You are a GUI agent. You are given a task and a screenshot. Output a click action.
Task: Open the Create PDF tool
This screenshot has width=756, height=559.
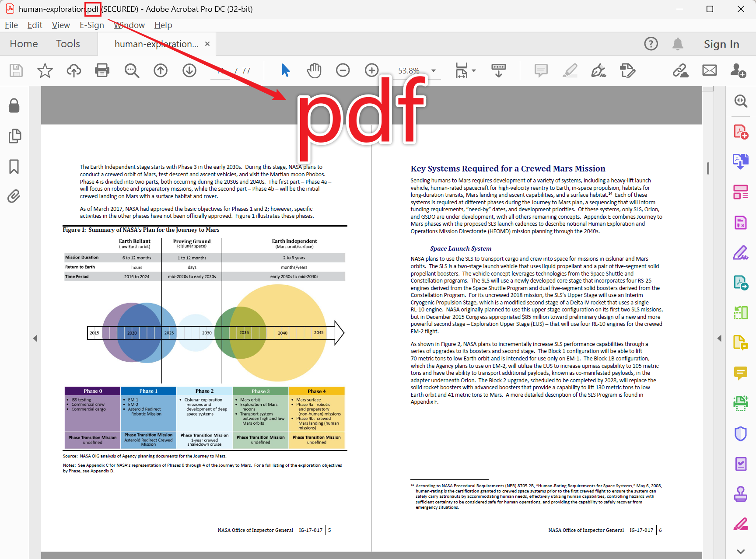click(x=741, y=131)
